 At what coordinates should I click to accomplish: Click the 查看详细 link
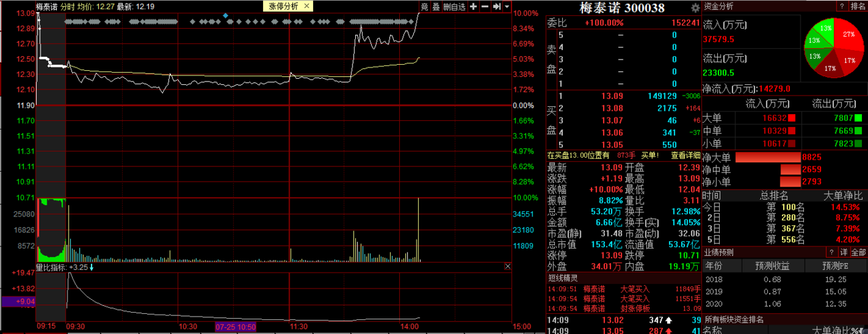pos(685,156)
